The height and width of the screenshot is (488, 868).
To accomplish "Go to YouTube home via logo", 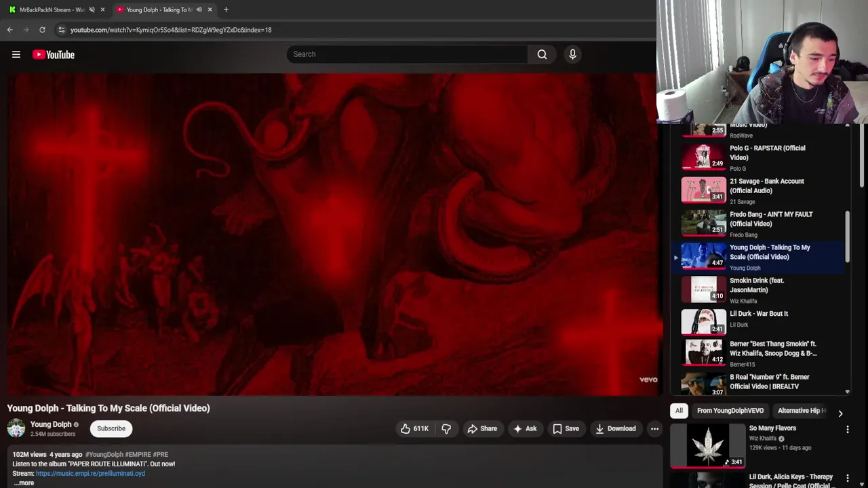I will point(54,54).
